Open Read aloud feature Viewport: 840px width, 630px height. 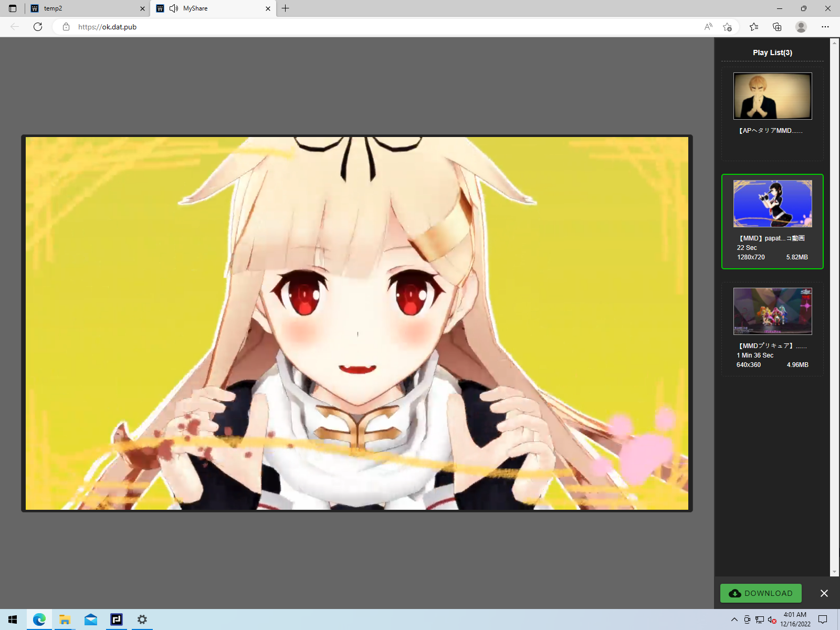(x=708, y=27)
